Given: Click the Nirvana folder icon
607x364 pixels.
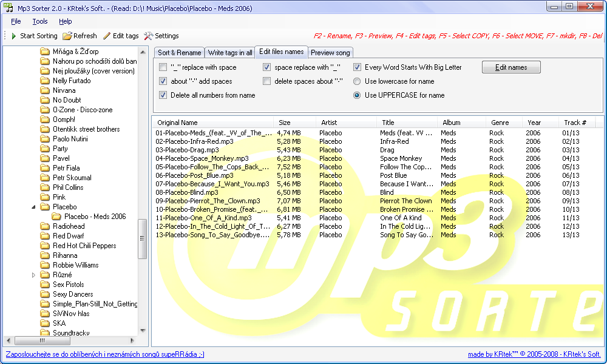Looking at the screenshot, I should (x=45, y=90).
